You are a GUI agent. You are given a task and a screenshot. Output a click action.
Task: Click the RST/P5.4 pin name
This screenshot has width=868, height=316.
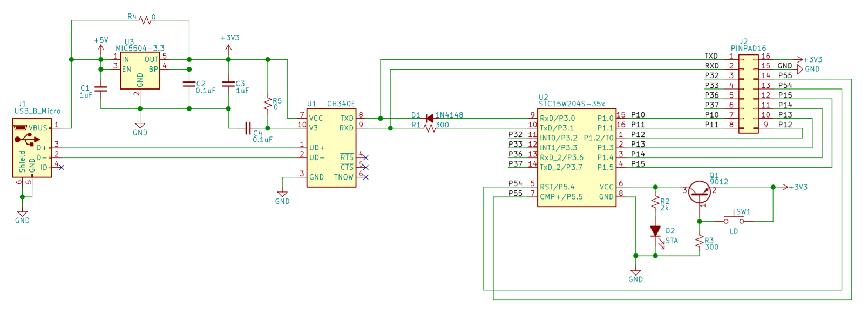tap(557, 187)
